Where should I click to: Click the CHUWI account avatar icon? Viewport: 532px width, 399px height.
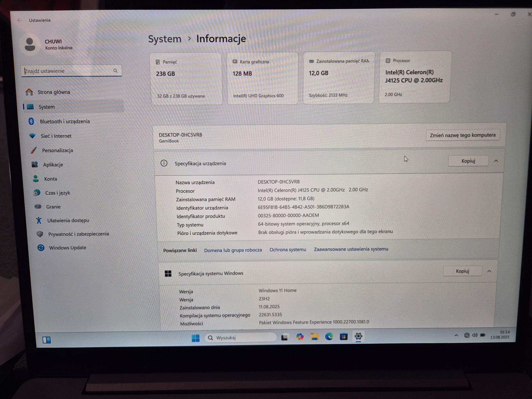30,44
